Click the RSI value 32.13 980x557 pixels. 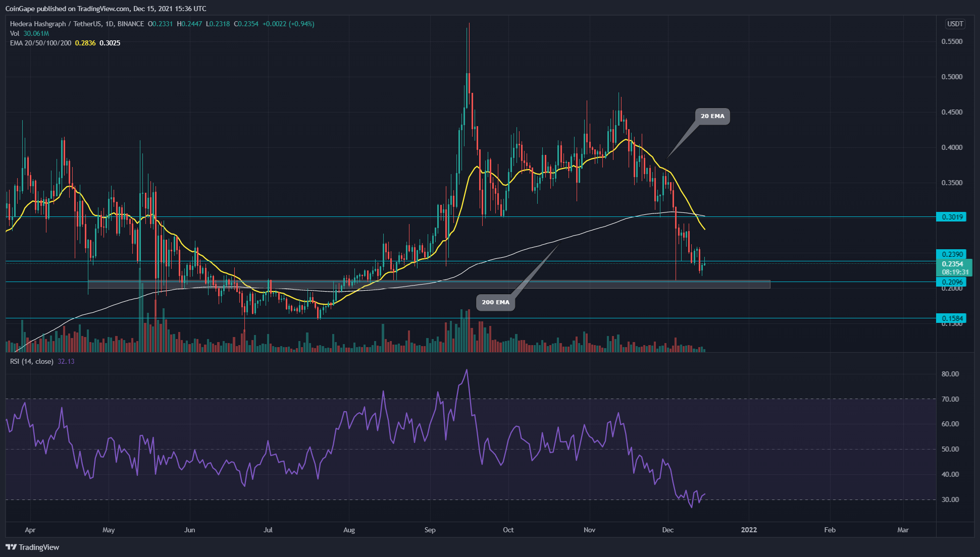[x=66, y=361]
